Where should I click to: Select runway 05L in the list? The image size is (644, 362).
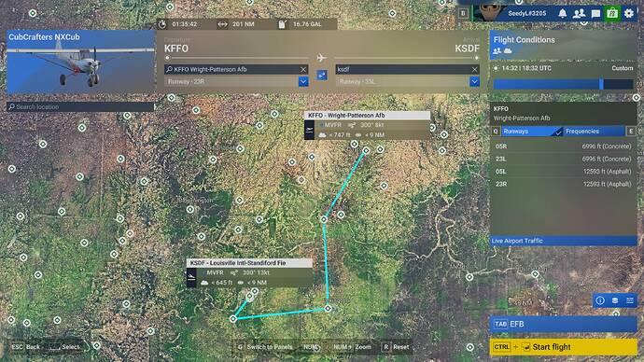pyautogui.click(x=563, y=172)
